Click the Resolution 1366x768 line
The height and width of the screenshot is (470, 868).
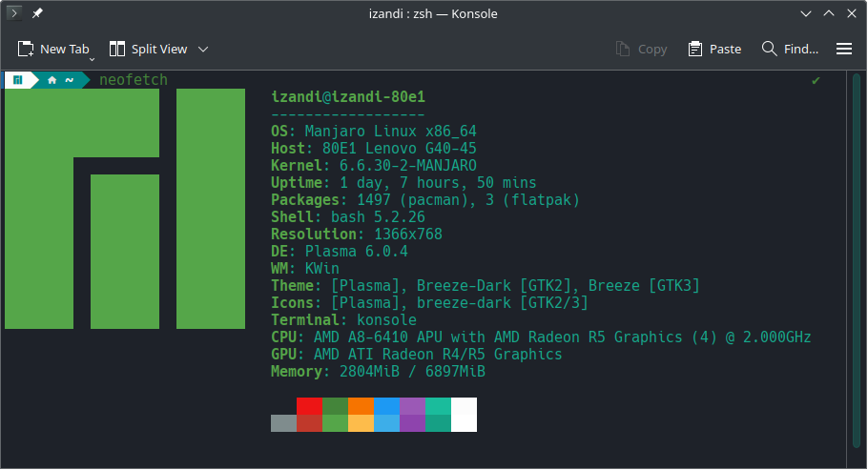pos(357,235)
